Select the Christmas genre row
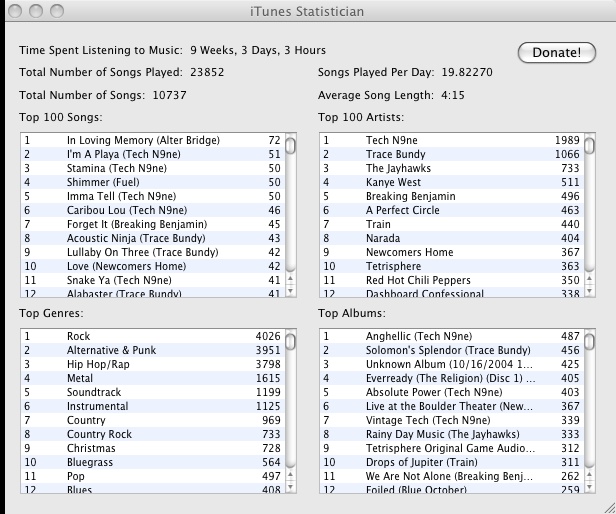 153,448
